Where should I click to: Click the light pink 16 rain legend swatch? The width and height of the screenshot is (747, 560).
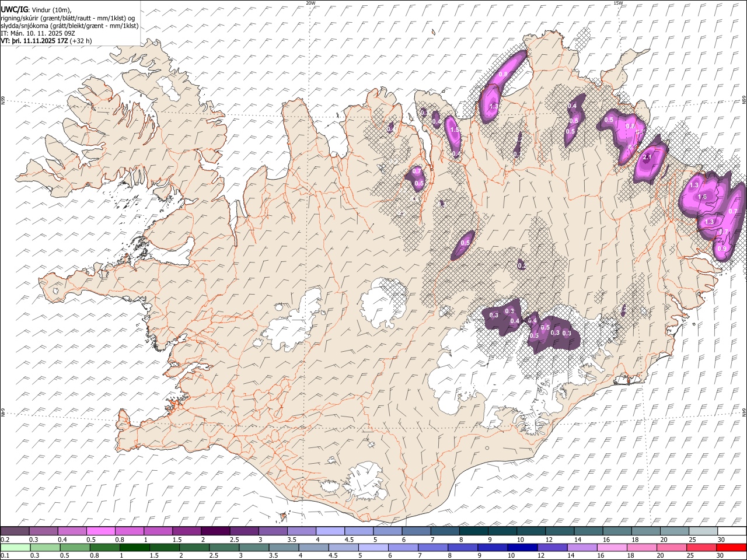coord(612,548)
